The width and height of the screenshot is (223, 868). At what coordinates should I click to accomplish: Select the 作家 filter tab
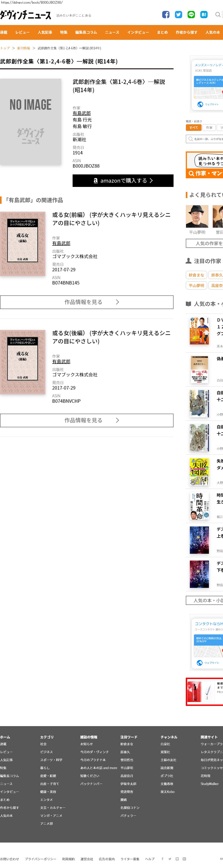click(x=209, y=128)
